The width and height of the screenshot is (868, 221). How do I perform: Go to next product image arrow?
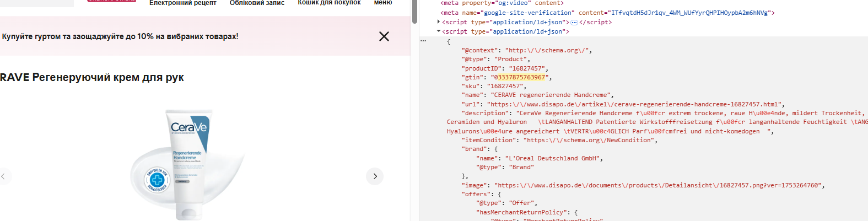point(375,176)
